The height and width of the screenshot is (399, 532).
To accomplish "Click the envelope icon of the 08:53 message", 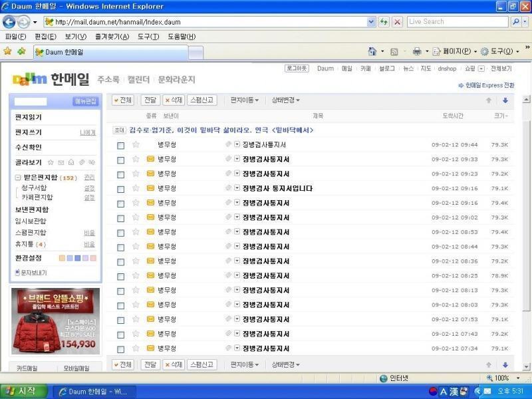I will (150, 231).
